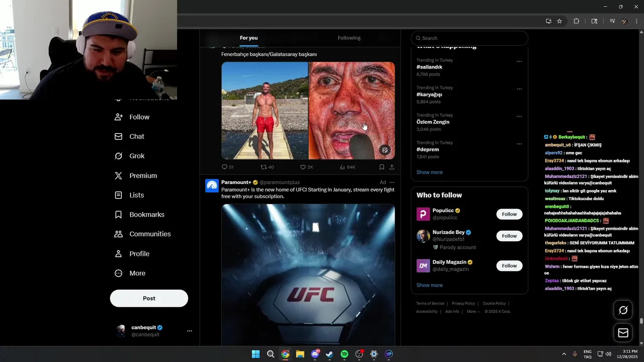Screen dimensions: 644x362
Task: Open the Paramount+ ad options menu
Action: (x=392, y=183)
